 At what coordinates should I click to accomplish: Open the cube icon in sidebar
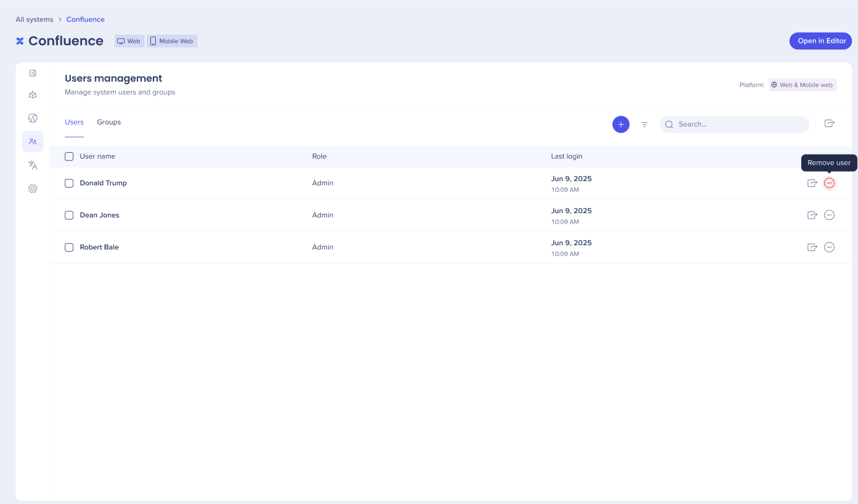coord(33,95)
